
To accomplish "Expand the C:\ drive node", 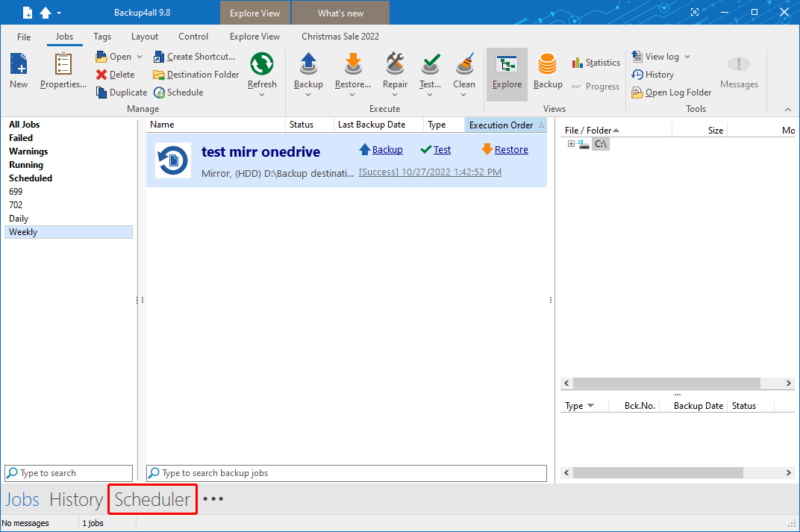I will [x=571, y=143].
